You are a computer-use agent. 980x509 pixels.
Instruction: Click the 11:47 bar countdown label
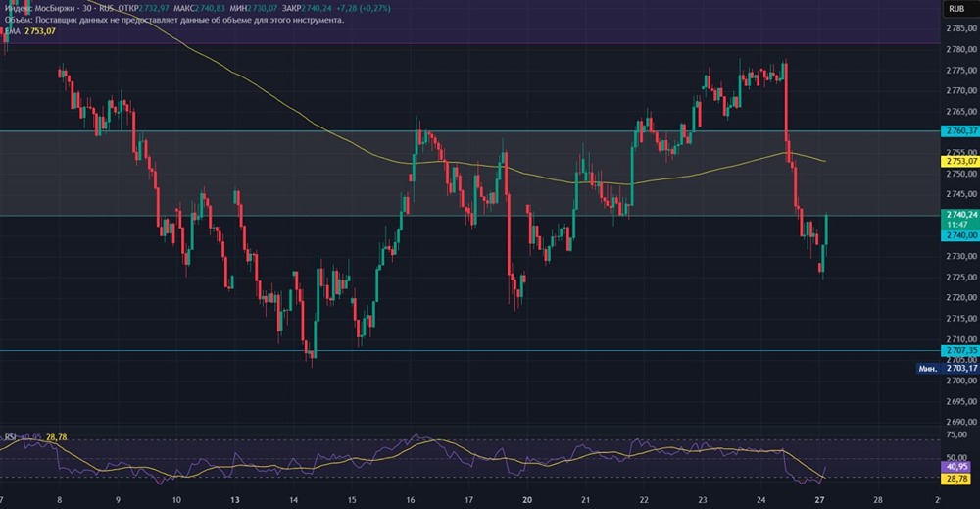tap(956, 225)
